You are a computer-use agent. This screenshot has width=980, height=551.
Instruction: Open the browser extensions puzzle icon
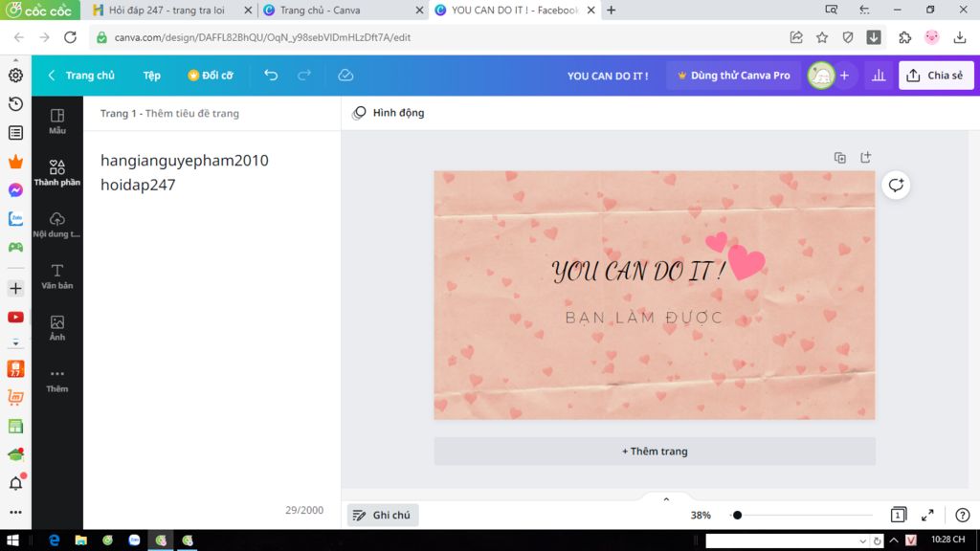pos(905,37)
